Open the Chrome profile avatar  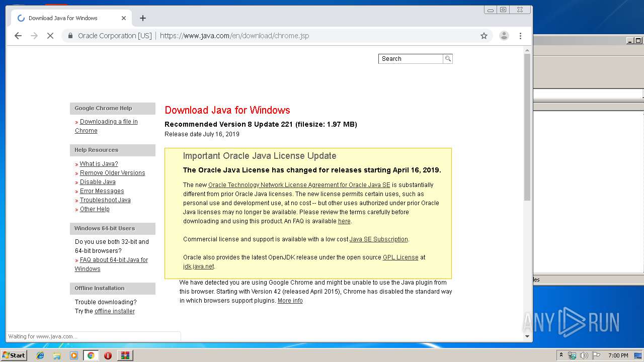pyautogui.click(x=504, y=36)
